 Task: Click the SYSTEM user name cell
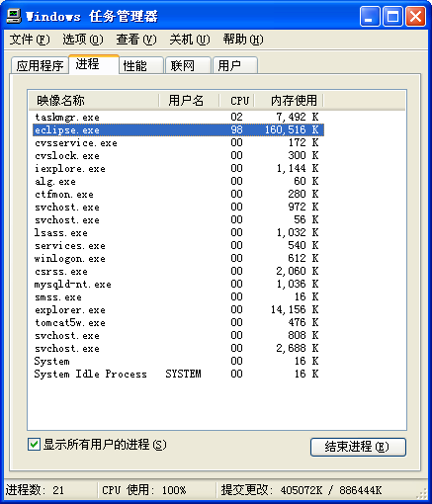coord(183,374)
